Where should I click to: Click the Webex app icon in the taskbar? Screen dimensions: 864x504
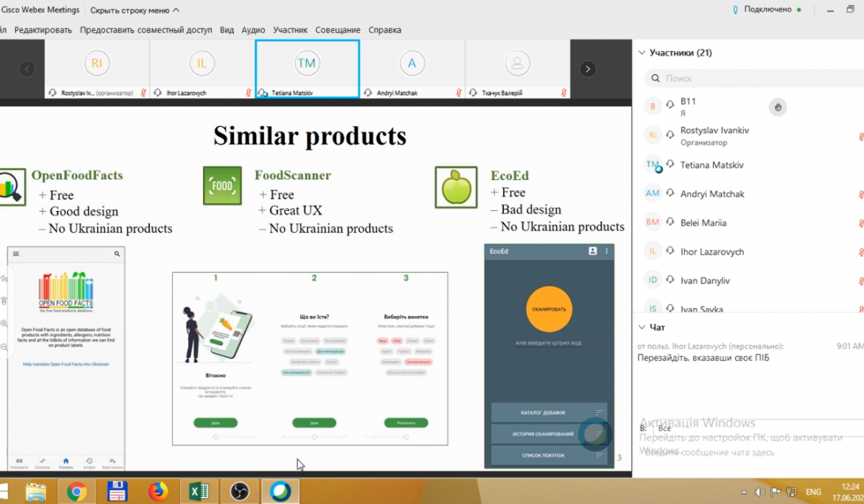(x=280, y=491)
